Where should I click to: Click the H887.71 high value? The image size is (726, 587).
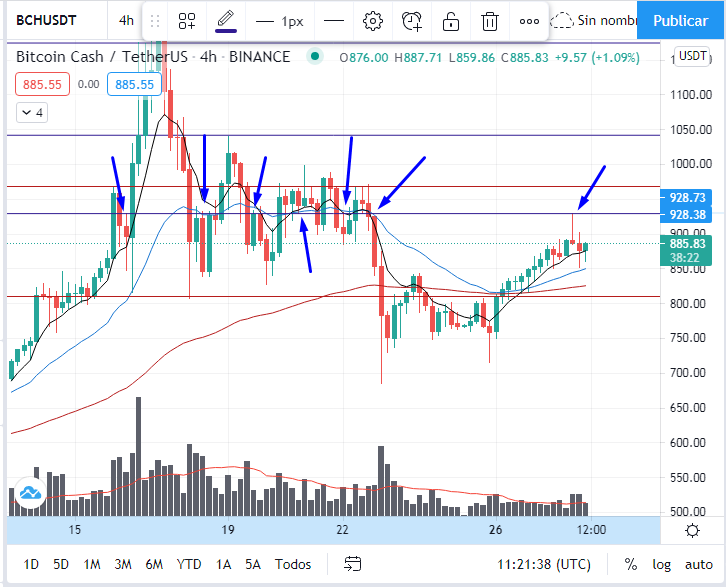418,58
